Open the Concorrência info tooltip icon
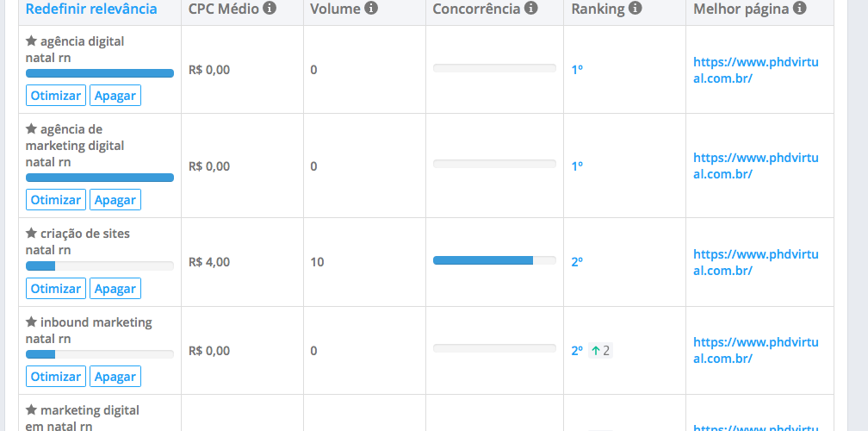 (530, 9)
